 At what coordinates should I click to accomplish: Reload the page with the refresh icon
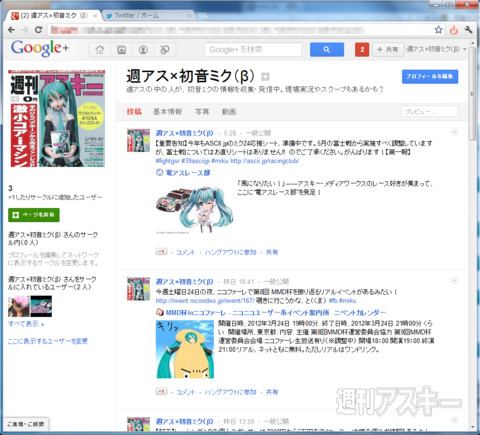(x=39, y=30)
